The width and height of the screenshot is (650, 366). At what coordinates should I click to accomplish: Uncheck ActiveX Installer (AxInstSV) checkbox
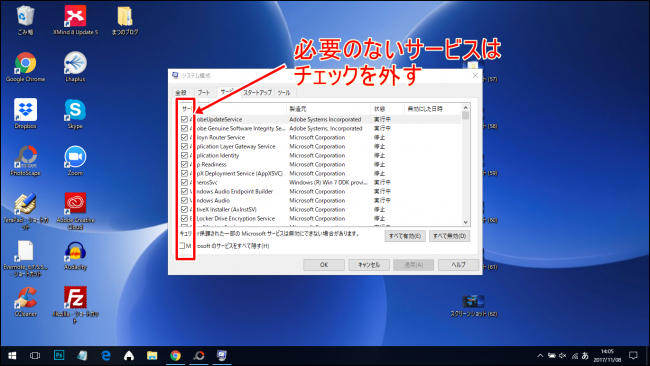(x=184, y=210)
